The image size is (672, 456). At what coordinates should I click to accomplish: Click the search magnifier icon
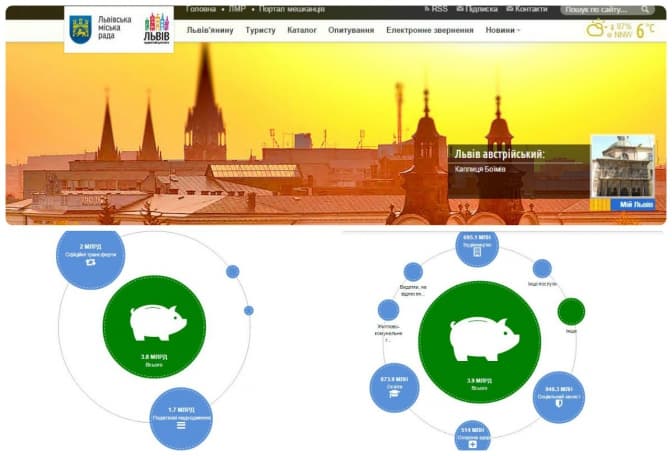coord(646,10)
